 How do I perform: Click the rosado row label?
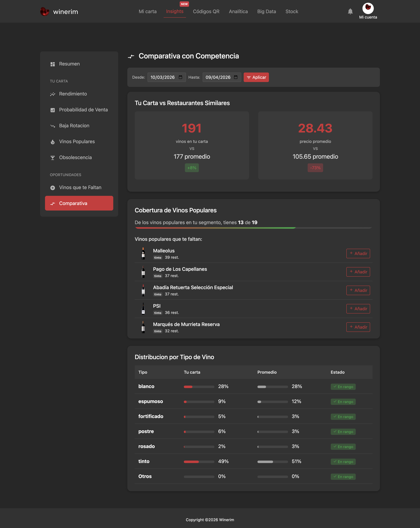(146, 446)
